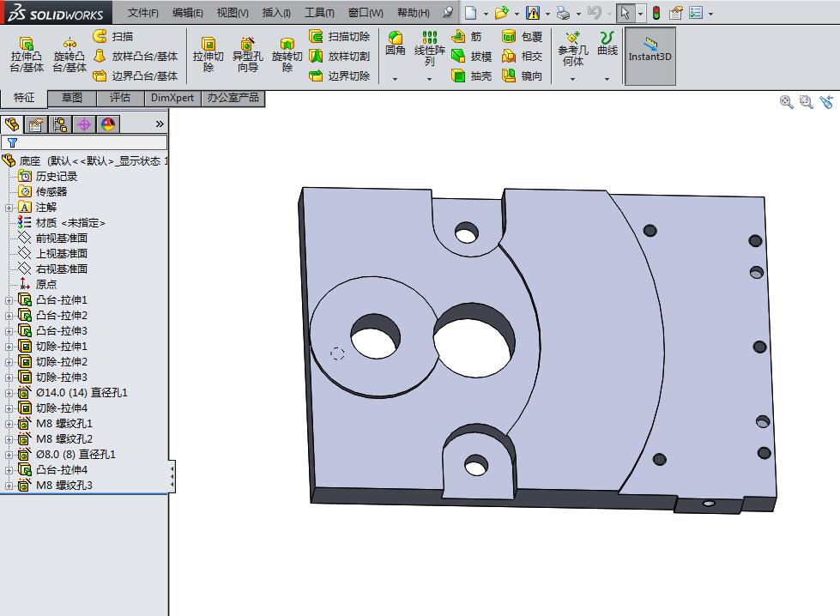This screenshot has height=616, width=840.
Task: Expand the M8 螺纹孔1 feature node
Action: click(x=9, y=424)
